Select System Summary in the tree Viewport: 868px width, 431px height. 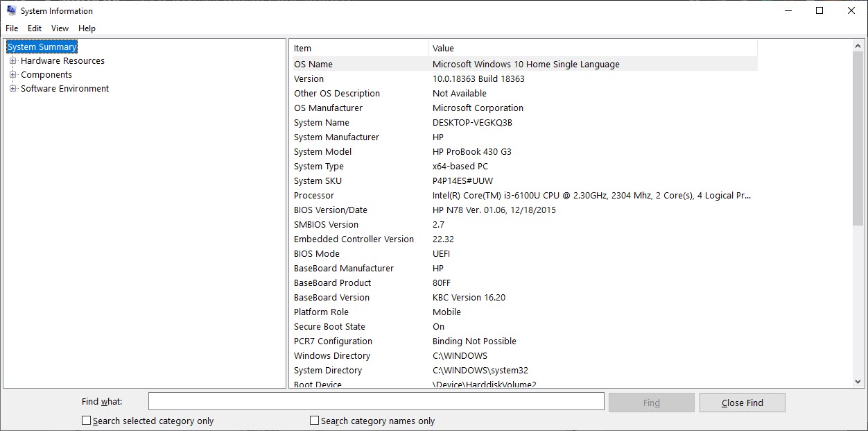(42, 47)
